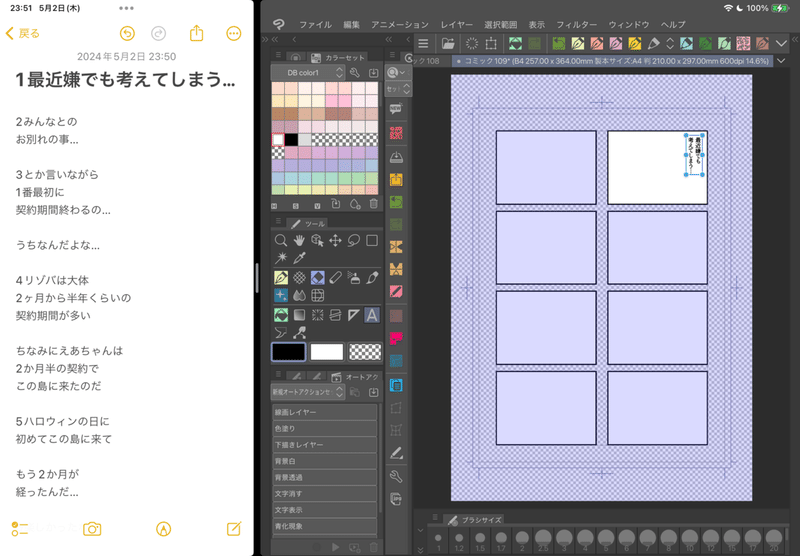Switch to the コミック 109 document tab
The width and height of the screenshot is (800, 556).
pyautogui.click(x=612, y=61)
